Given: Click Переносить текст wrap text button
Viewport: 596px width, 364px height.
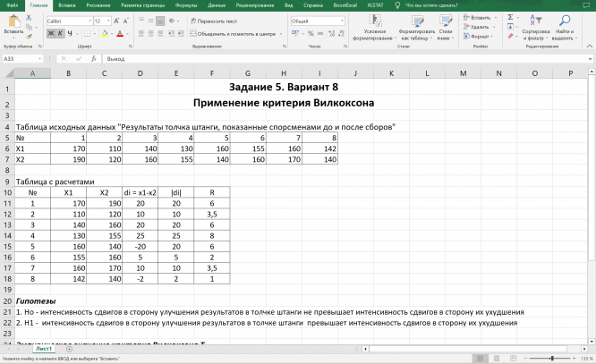Looking at the screenshot, I should point(213,21).
